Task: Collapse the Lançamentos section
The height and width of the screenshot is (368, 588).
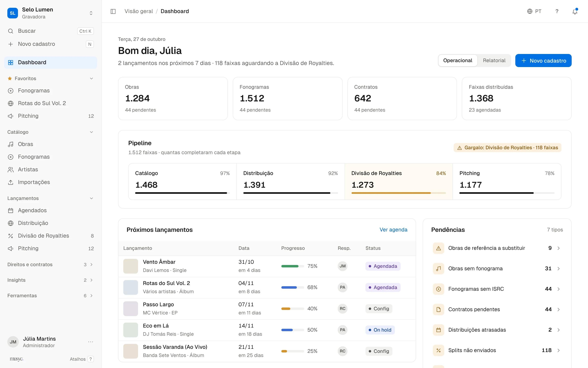Action: [x=91, y=198]
